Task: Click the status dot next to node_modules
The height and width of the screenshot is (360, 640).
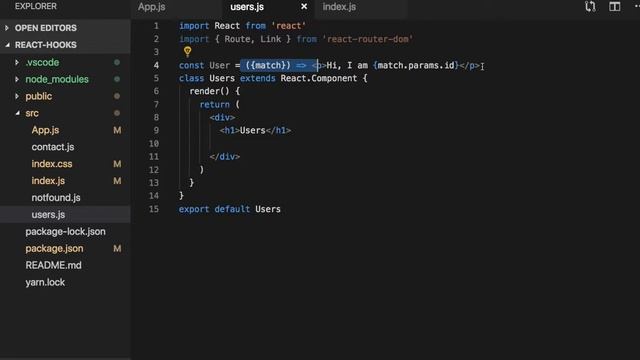Action: (x=117, y=79)
